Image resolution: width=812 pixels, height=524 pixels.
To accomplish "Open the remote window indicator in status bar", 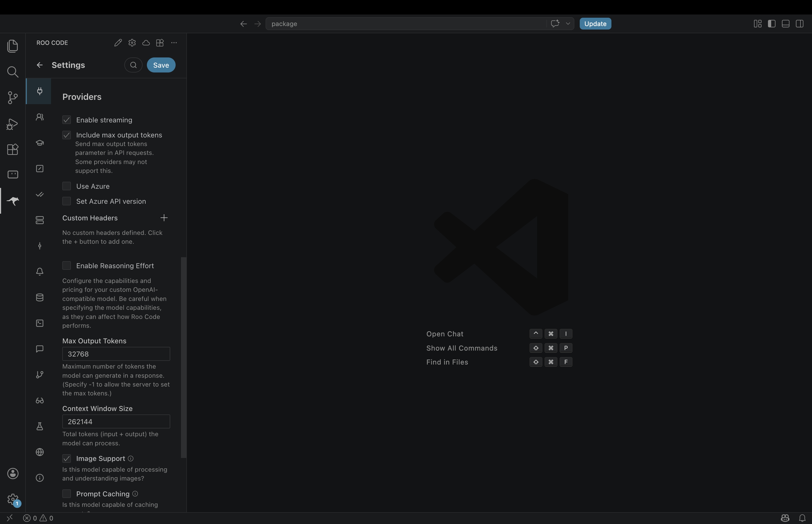I will click(x=9, y=518).
